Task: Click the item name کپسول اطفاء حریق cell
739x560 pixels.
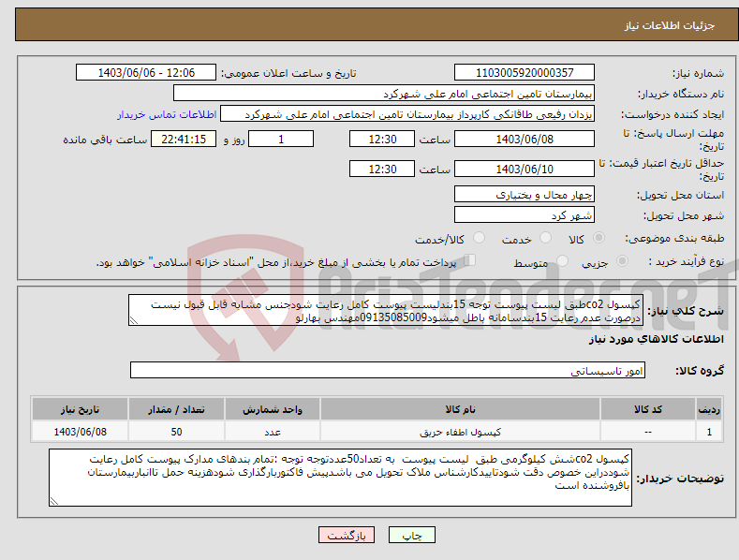Action: coord(460,432)
